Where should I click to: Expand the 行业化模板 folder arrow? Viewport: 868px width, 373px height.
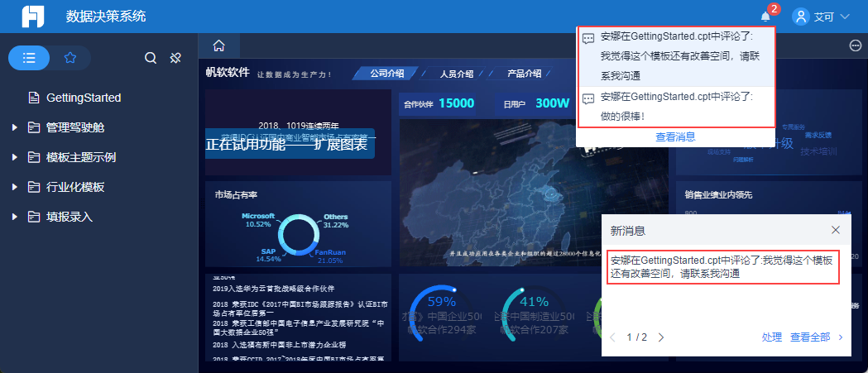14,188
